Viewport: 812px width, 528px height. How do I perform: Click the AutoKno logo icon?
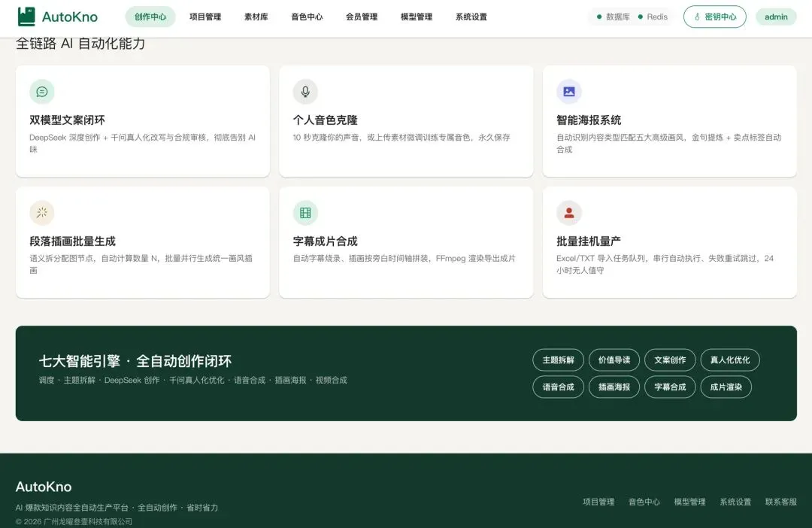26,17
